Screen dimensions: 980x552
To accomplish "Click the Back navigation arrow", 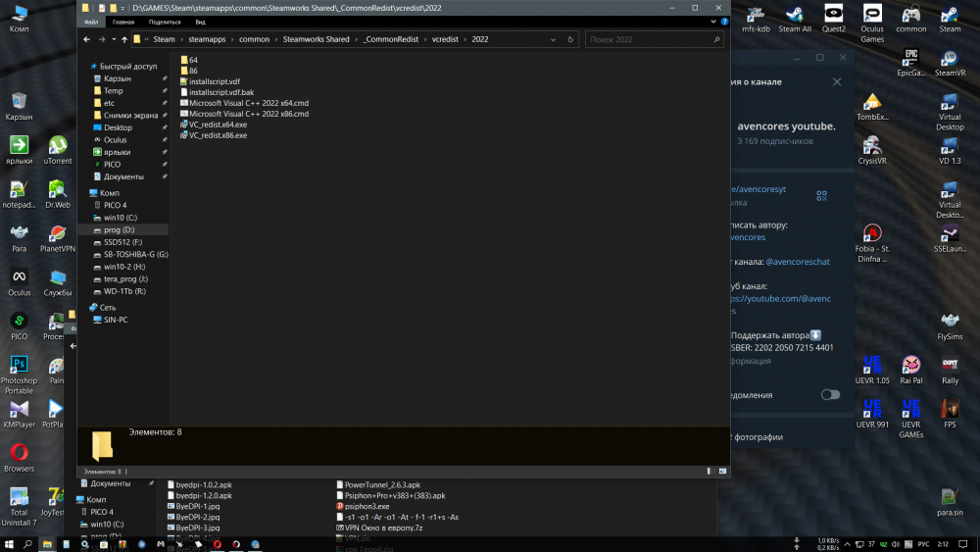I will click(88, 39).
